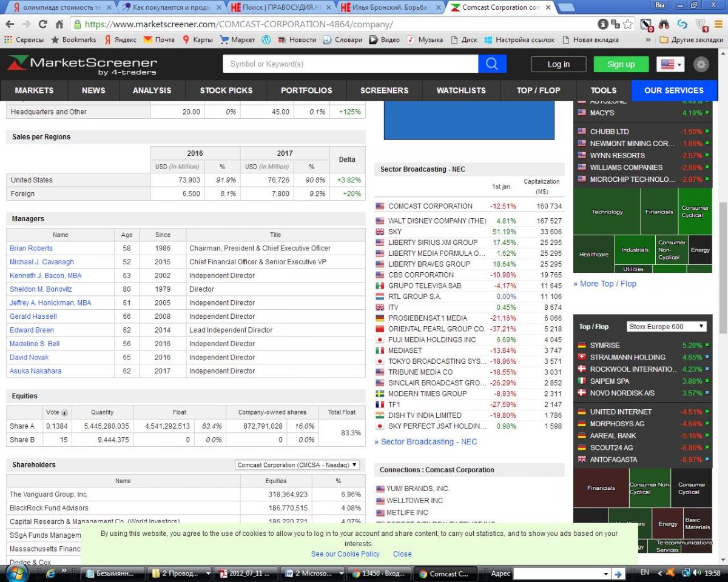
Task: Click the Log in button
Action: 559,64
